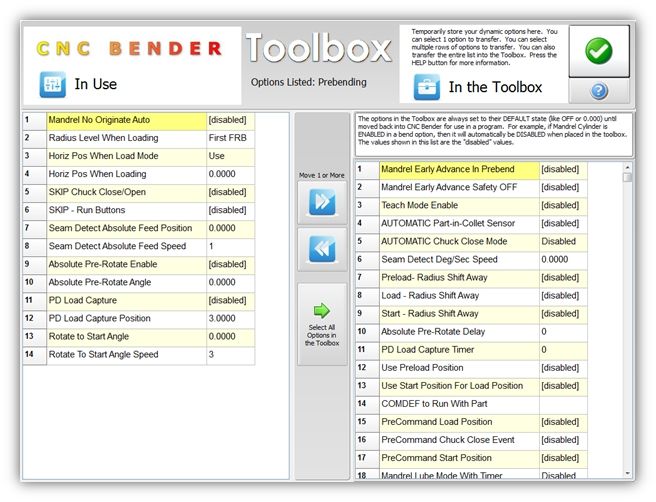656x502 pixels.
Task: Select AUTOMATIC Part-in-Collet Sensor row
Action: (x=472, y=223)
